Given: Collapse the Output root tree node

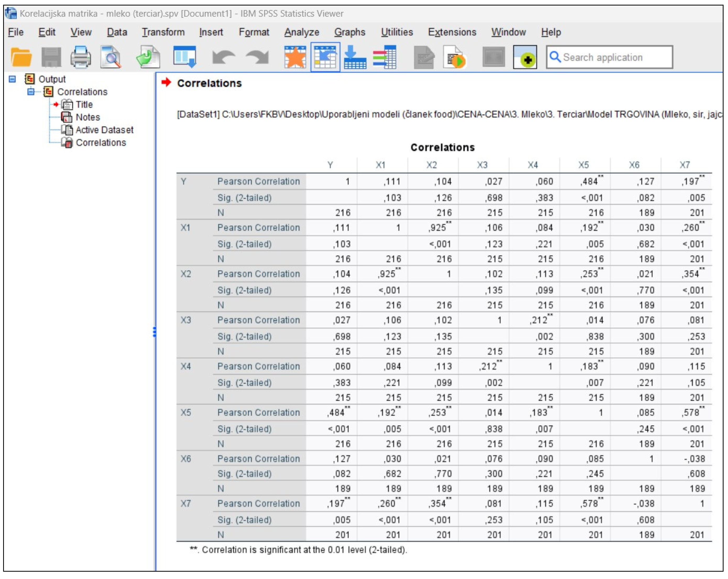Looking at the screenshot, I should [13, 79].
